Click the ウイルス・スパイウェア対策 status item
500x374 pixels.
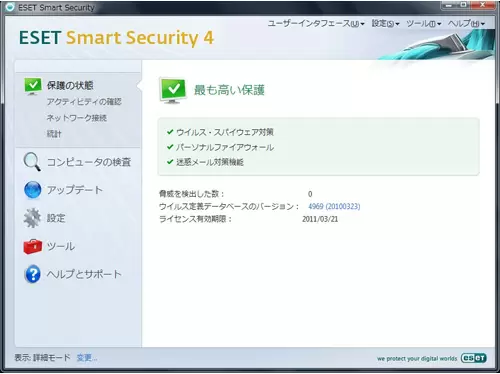point(220,132)
